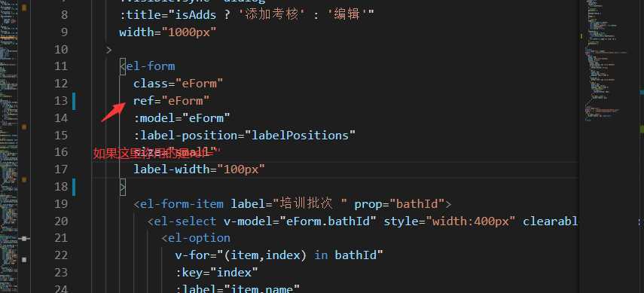Place cursor in ref="eForm" attribute

click(171, 101)
